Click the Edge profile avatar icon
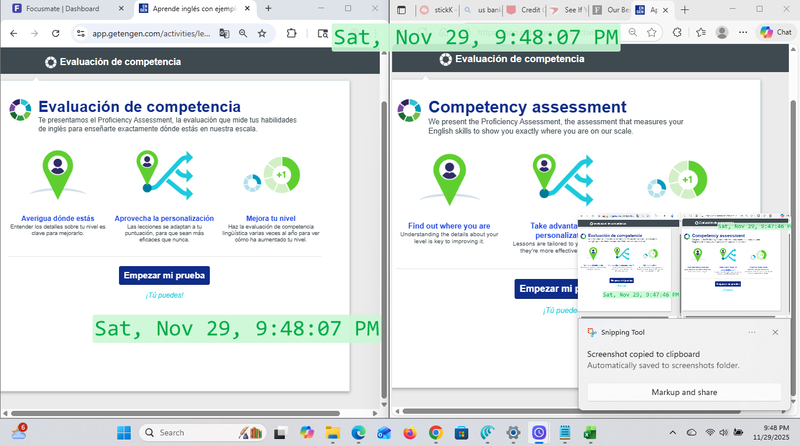Viewport: 800px width, 446px height. (x=722, y=33)
